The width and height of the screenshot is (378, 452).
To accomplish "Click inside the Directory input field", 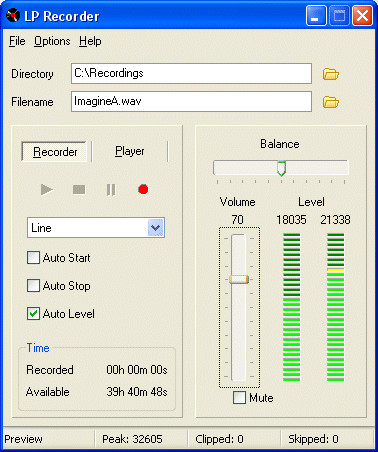I will click(x=191, y=73).
